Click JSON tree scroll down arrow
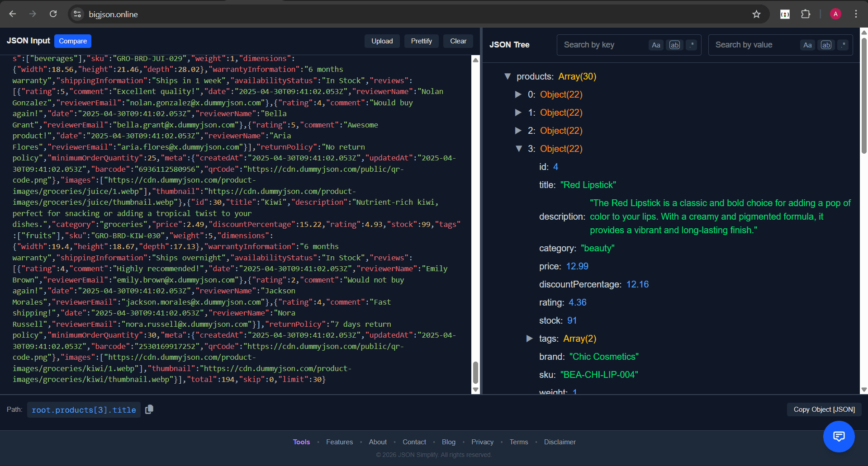The image size is (868, 466). coord(864,390)
